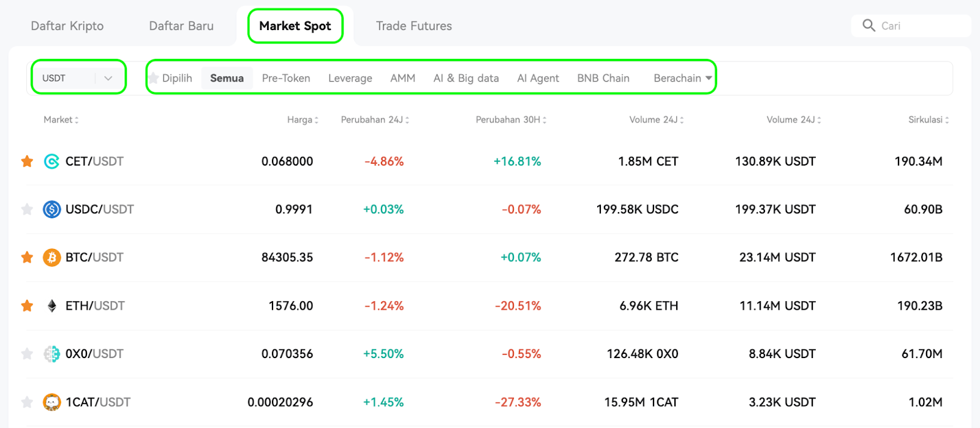The image size is (980, 428).
Task: Click the CET coin logo icon
Action: 51,161
